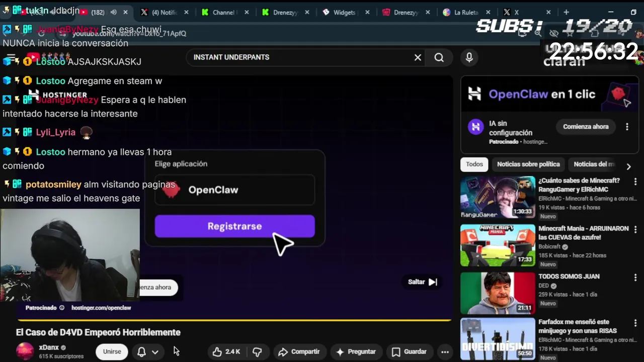Show more filter chips with right chevron
Screen dimensions: 644x362
pos(628,166)
